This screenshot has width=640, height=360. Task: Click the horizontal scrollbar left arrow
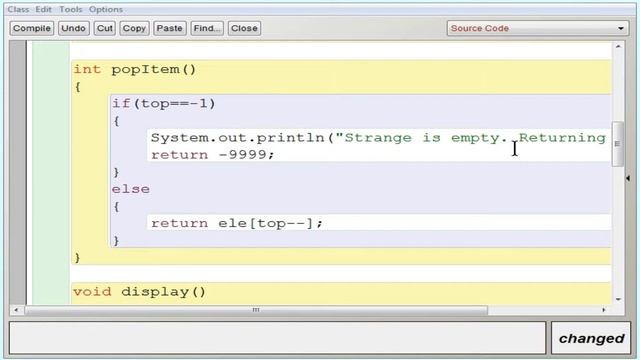coord(16,310)
